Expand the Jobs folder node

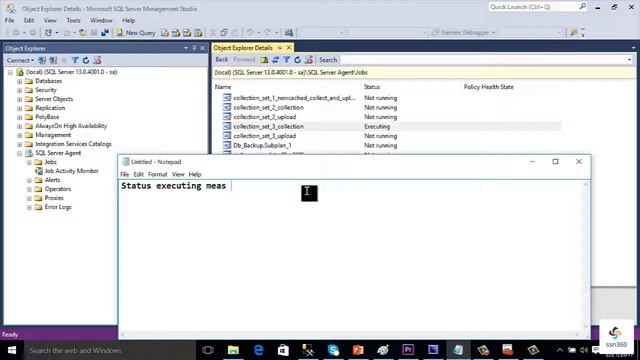29,162
